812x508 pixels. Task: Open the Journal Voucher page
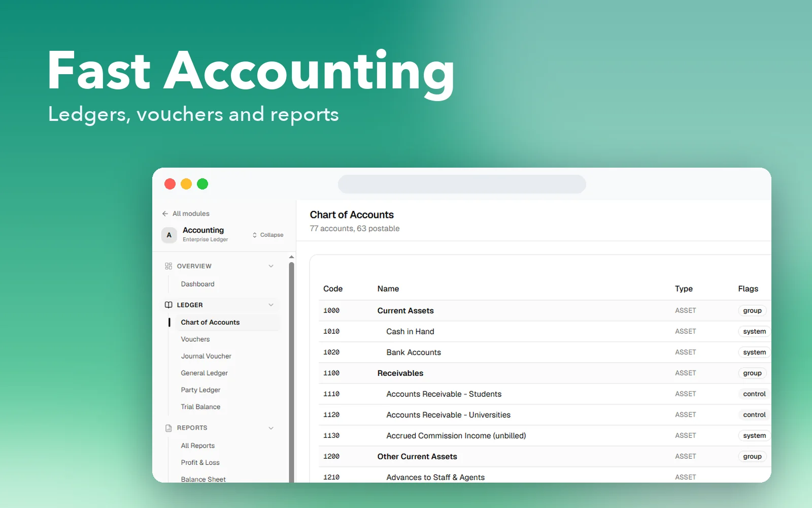(206, 356)
